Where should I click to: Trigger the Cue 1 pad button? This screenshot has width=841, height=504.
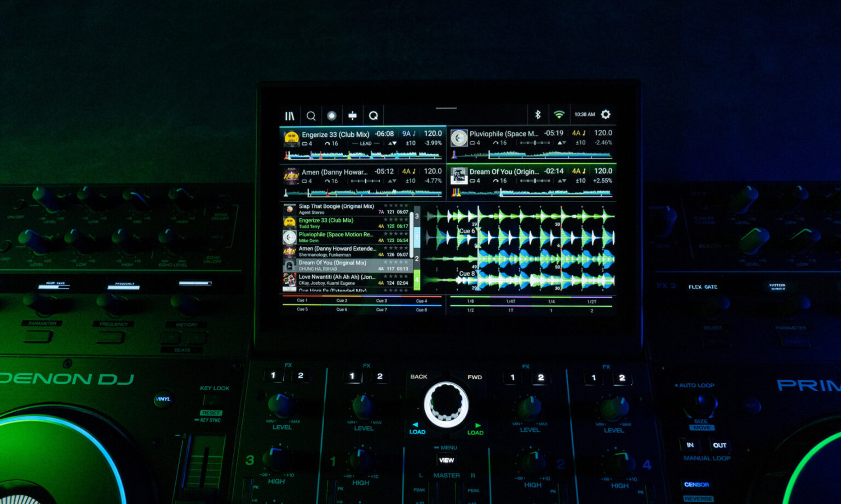click(302, 300)
